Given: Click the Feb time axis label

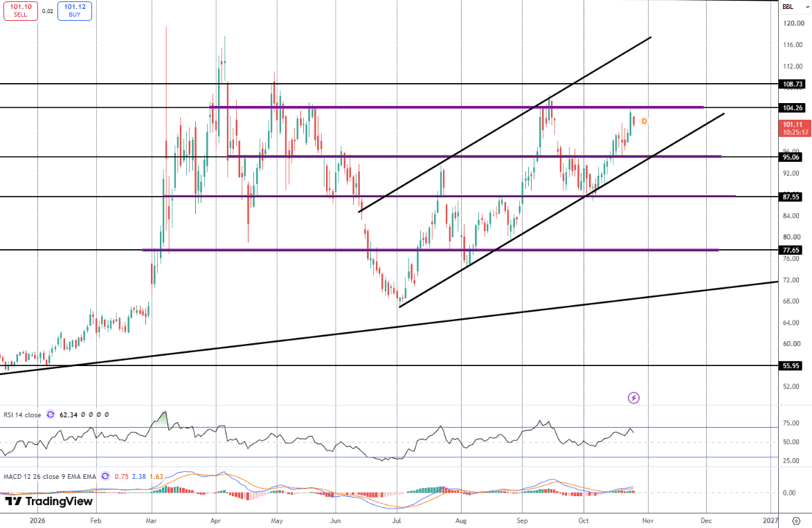Looking at the screenshot, I should click(x=96, y=520).
